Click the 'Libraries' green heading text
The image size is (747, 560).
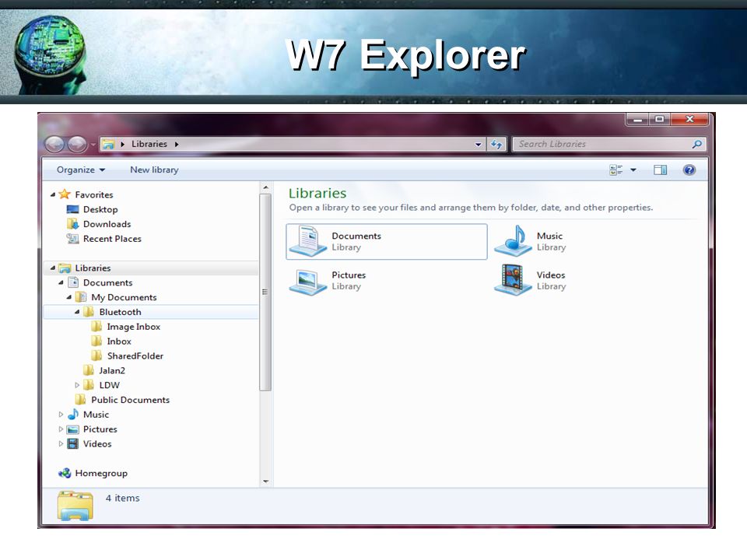tap(317, 193)
